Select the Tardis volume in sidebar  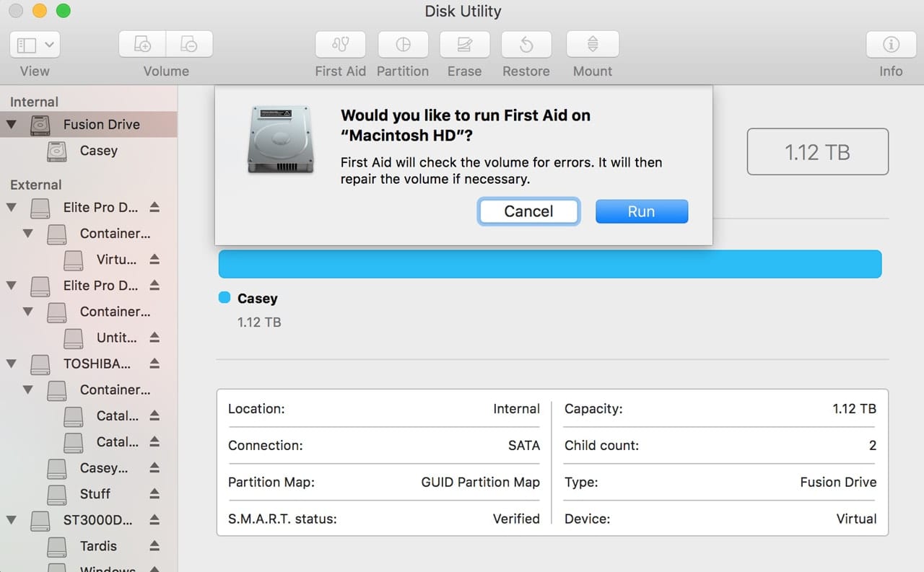pos(98,546)
